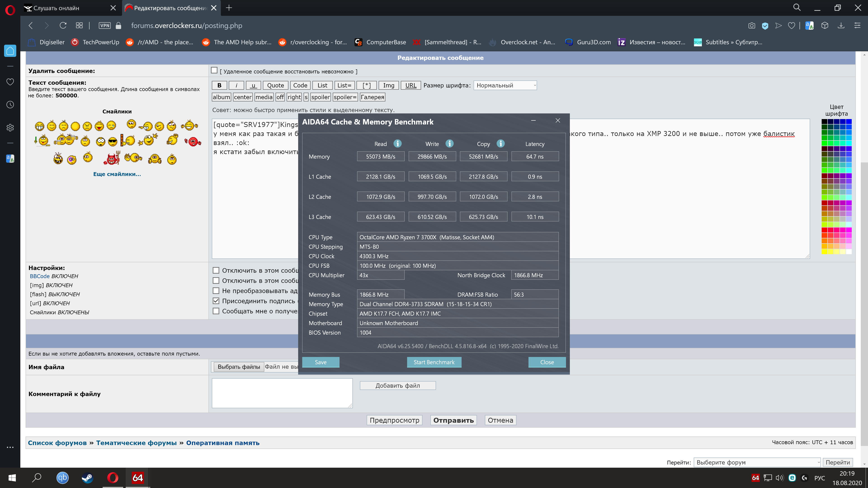
Task: Click the Opera VPN badge
Action: coord(104,26)
